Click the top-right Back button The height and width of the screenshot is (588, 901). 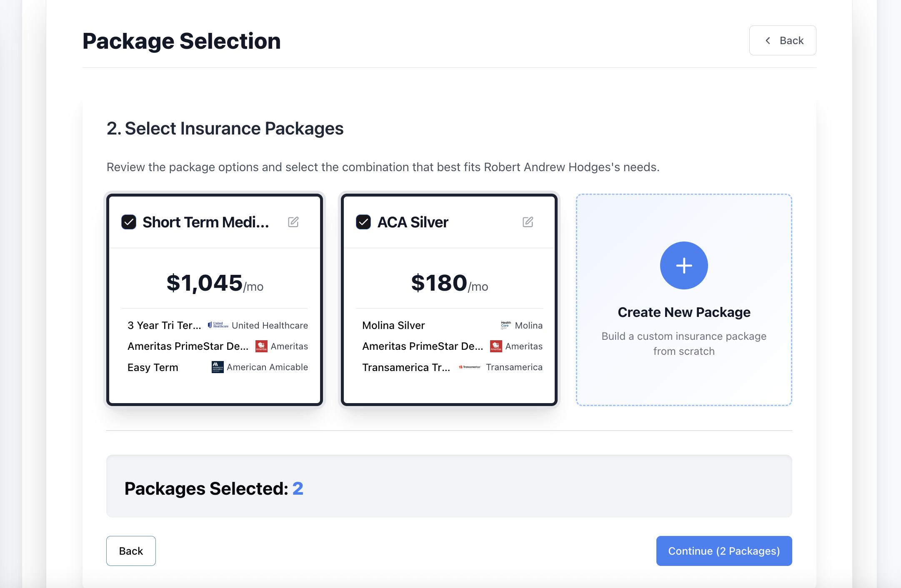[782, 40]
